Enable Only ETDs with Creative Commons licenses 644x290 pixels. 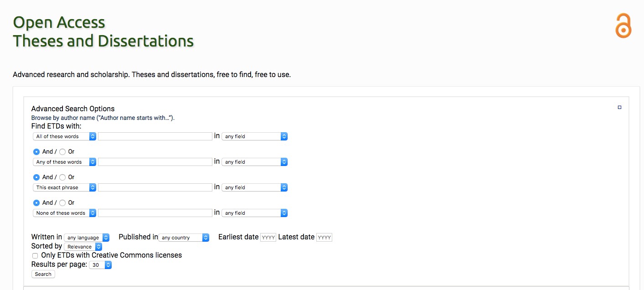(x=35, y=256)
